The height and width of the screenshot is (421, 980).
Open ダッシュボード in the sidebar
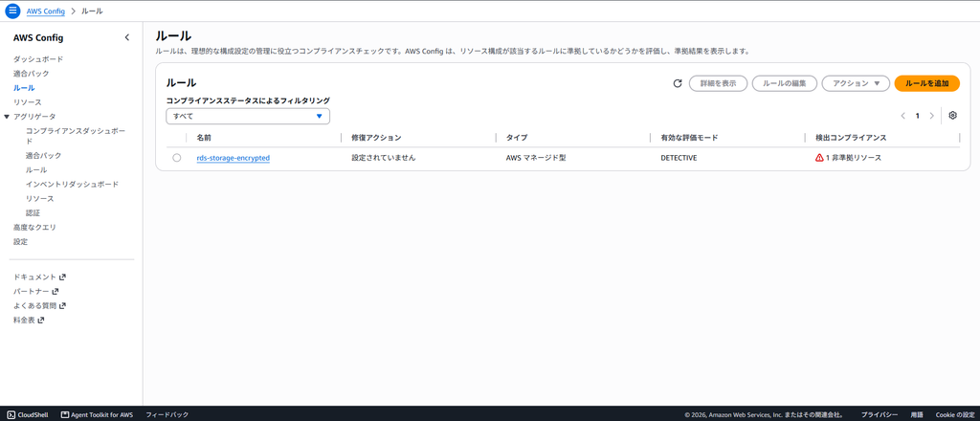(x=38, y=59)
